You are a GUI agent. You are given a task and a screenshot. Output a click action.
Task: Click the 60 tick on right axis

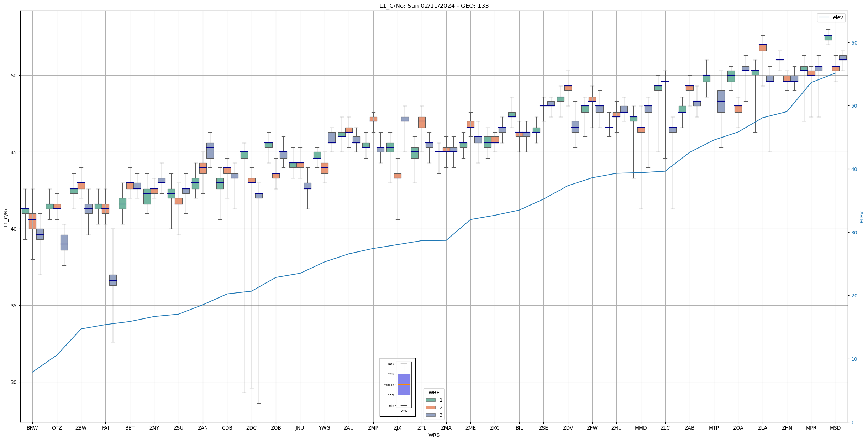click(854, 43)
